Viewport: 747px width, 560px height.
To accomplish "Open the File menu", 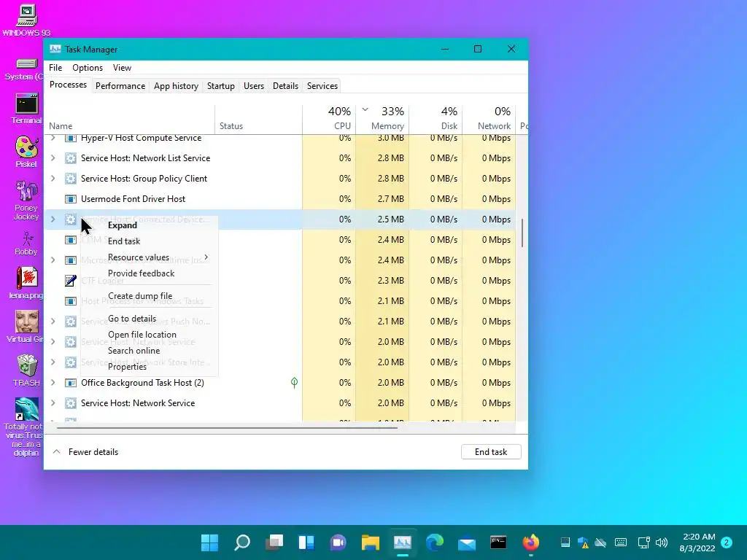I will (55, 68).
